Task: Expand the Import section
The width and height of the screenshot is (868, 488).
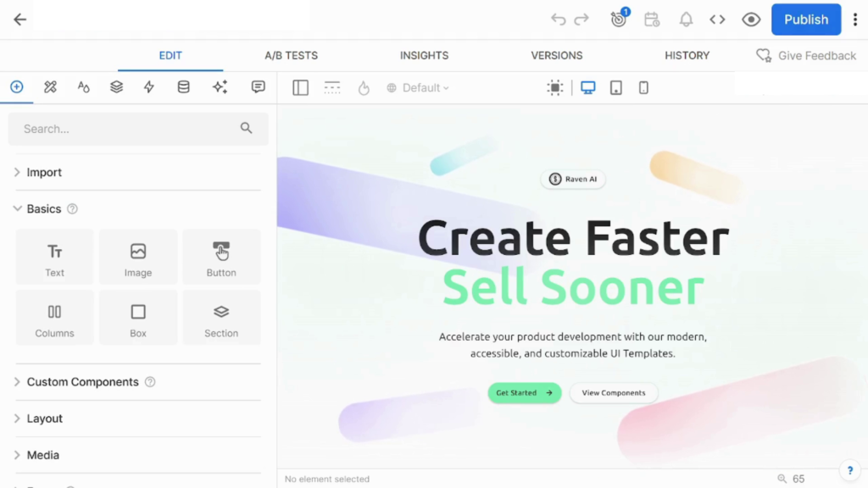Action: pyautogui.click(x=44, y=172)
